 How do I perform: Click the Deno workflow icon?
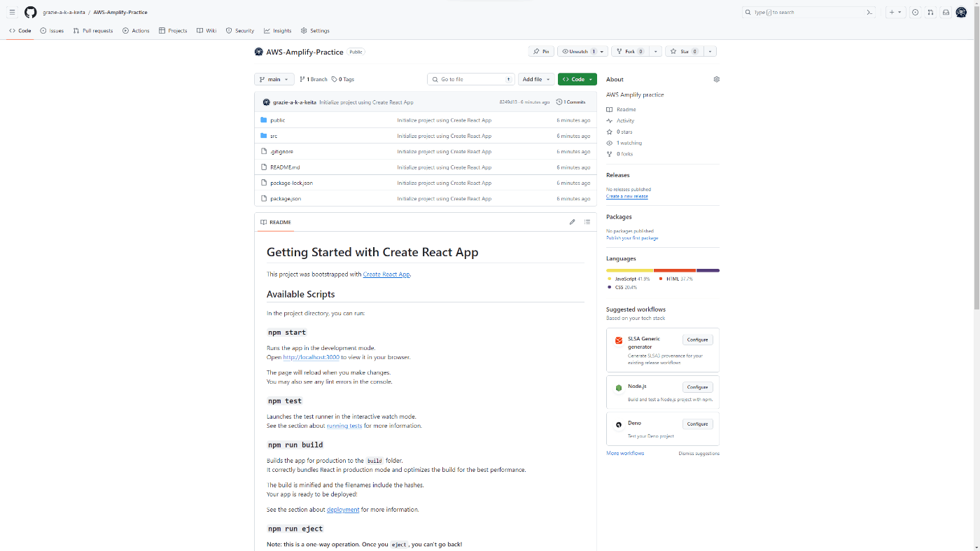coord(619,425)
